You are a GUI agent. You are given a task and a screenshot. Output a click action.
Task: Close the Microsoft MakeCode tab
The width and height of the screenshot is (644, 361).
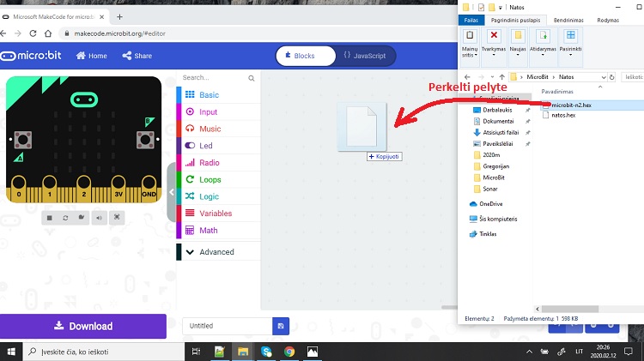pyautogui.click(x=102, y=17)
